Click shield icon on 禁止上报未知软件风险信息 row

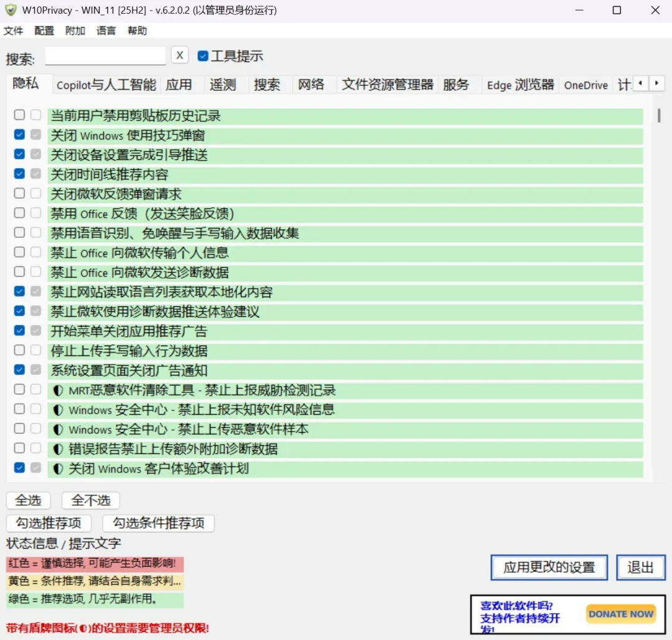[x=58, y=410]
